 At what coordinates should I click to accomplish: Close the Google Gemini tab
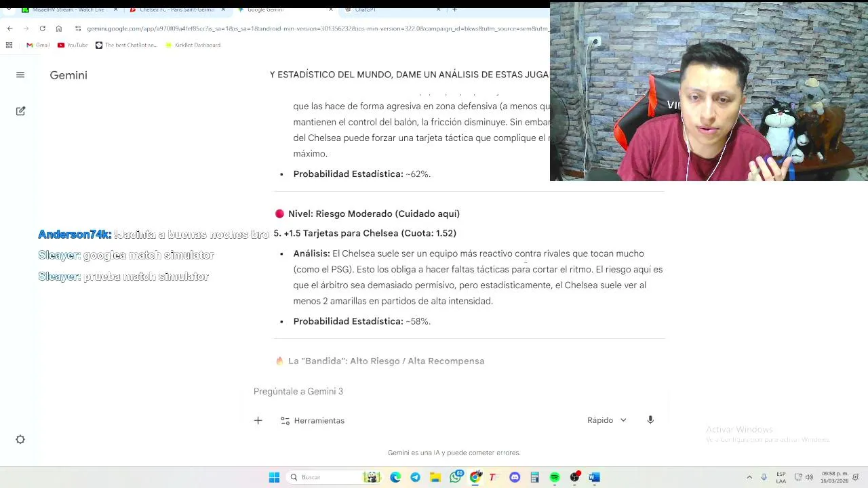click(332, 10)
